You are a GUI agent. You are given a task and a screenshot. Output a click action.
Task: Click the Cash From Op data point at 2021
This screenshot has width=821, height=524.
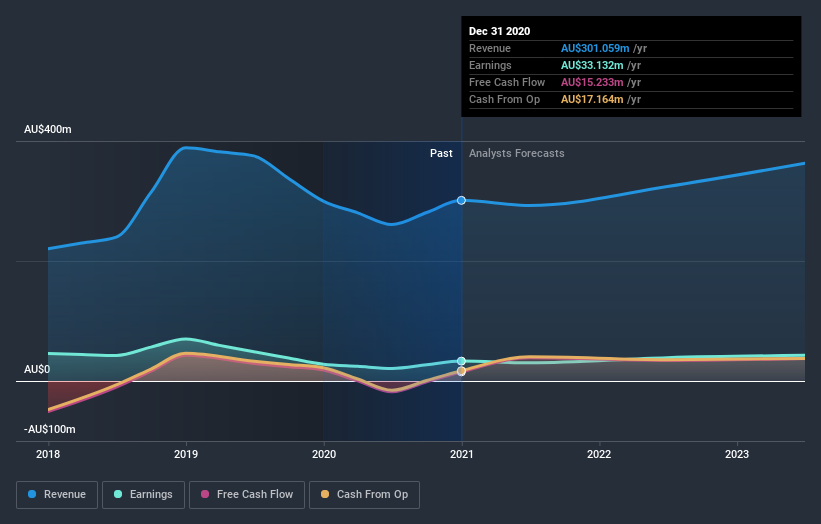[461, 371]
